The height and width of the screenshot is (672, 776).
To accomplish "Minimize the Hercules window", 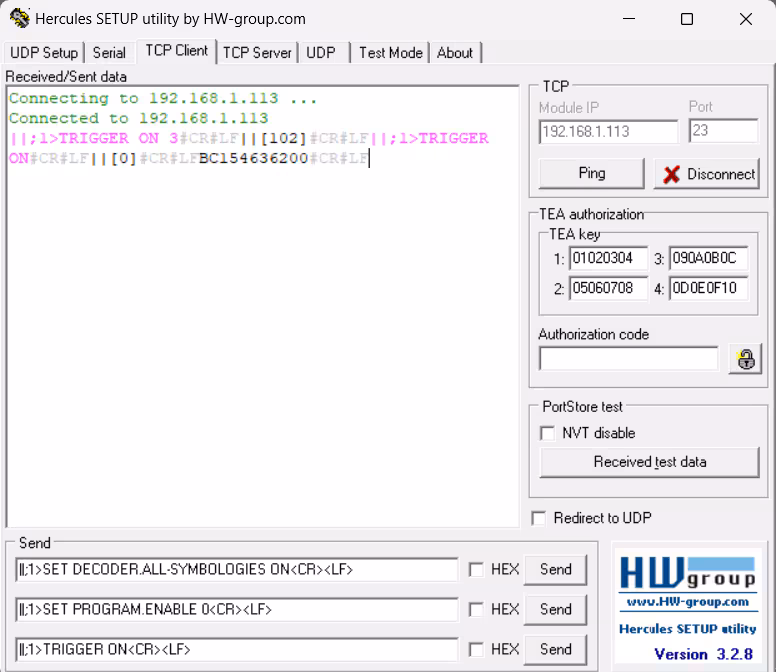I will tap(629, 19).
